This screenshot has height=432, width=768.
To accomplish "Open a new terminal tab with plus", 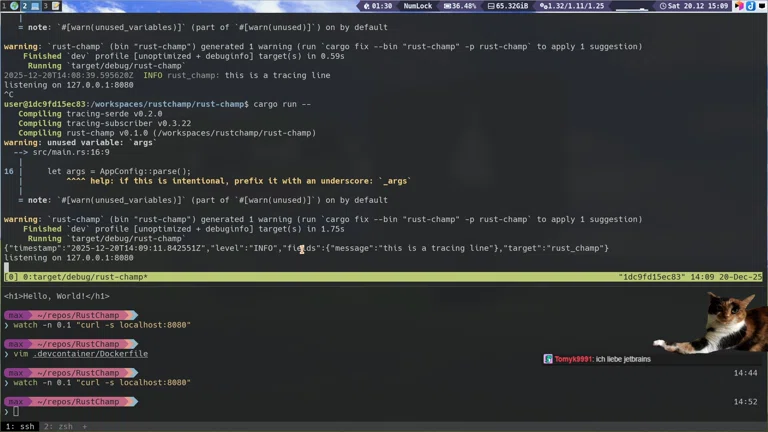I will click(x=86, y=426).
